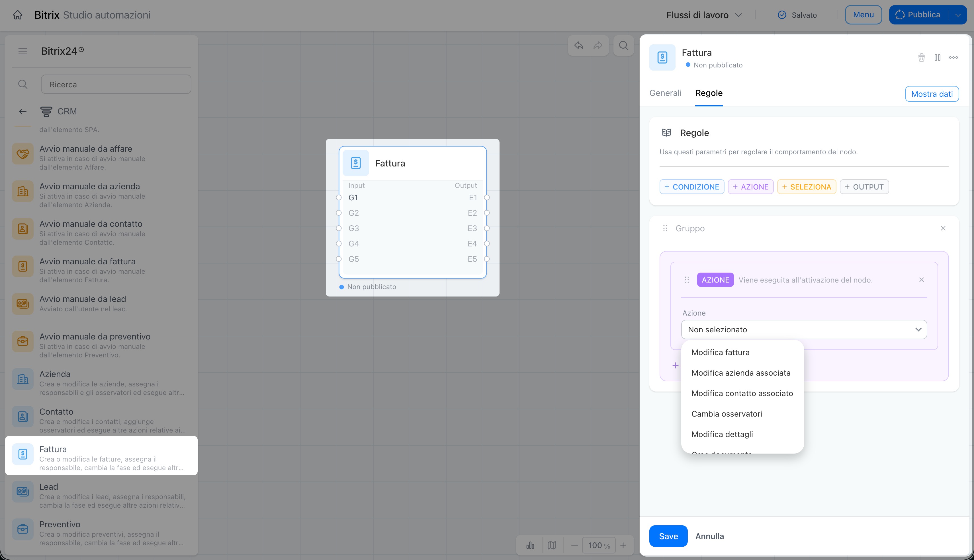Zoom in with plus button

tap(623, 545)
